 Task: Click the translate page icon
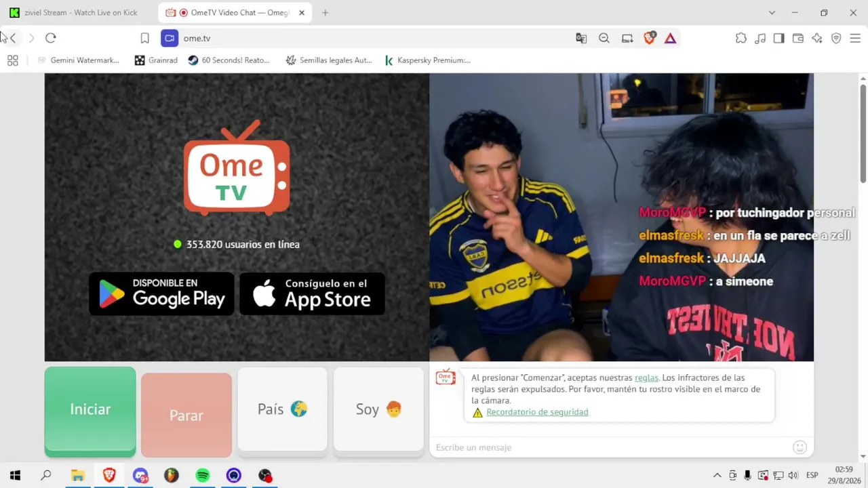click(581, 39)
